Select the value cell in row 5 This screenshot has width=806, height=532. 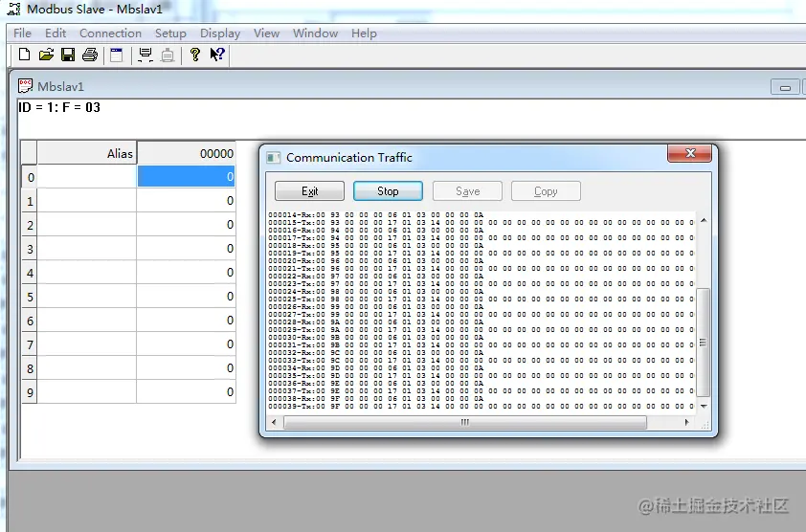(x=186, y=296)
